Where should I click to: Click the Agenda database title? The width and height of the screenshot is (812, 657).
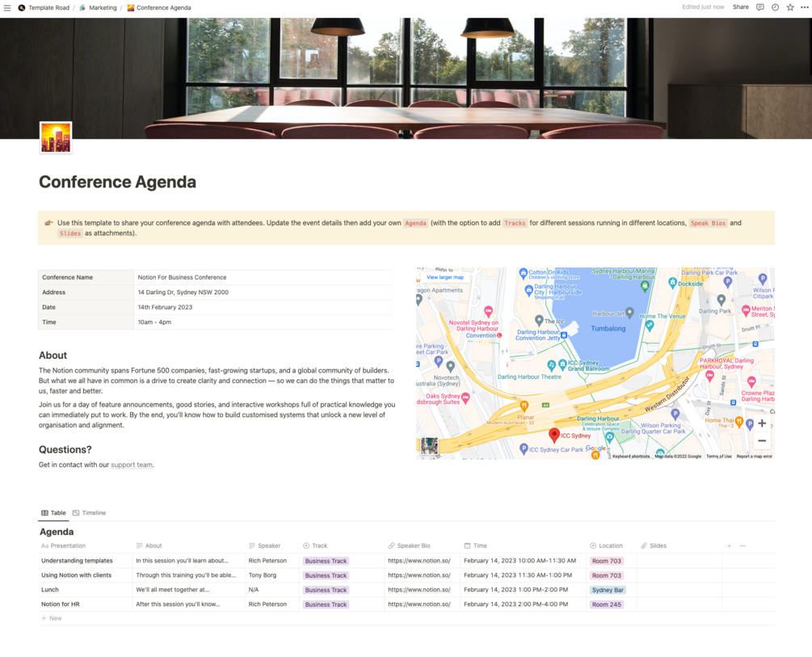57,532
